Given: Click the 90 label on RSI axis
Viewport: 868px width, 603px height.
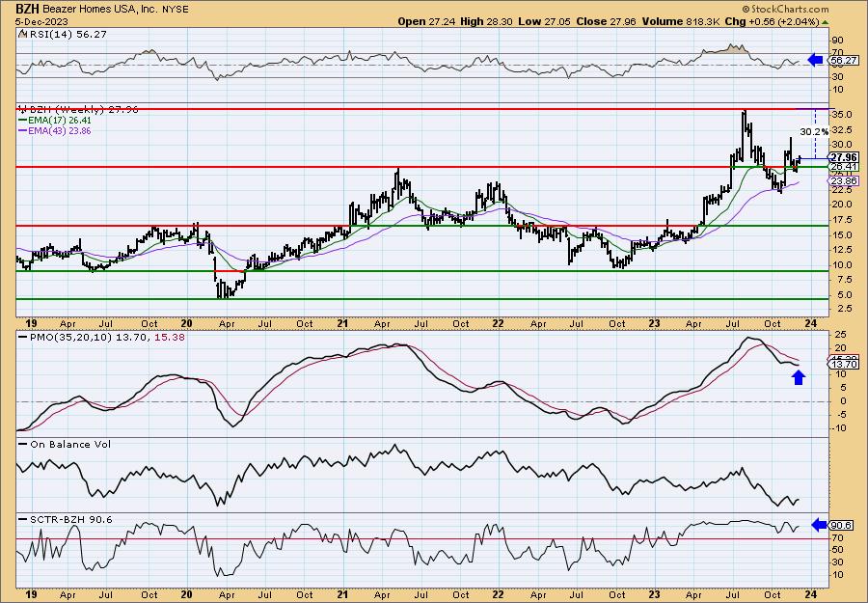Looking at the screenshot, I should click(x=837, y=41).
